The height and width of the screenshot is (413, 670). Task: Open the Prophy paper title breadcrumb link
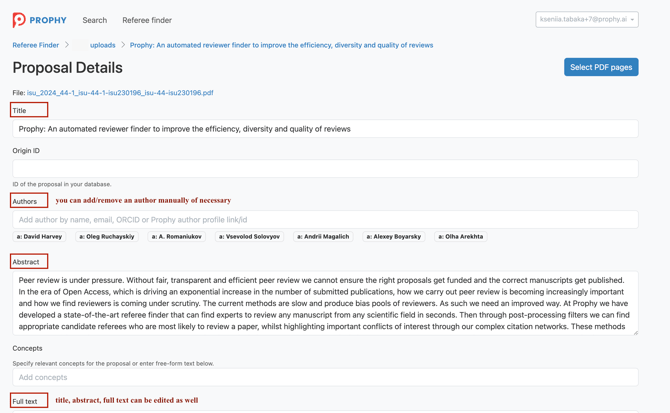point(281,45)
